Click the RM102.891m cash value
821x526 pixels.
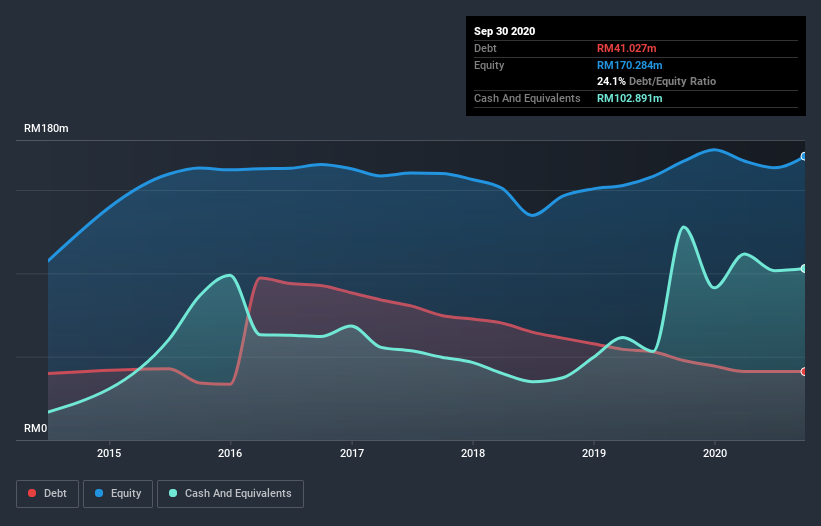click(x=629, y=98)
